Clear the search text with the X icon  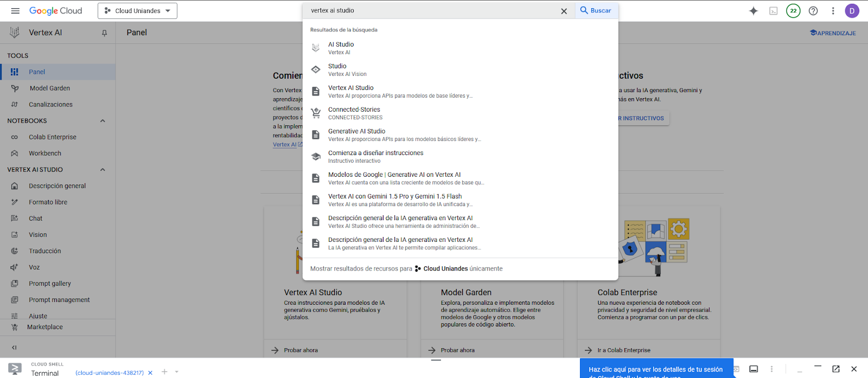tap(564, 11)
